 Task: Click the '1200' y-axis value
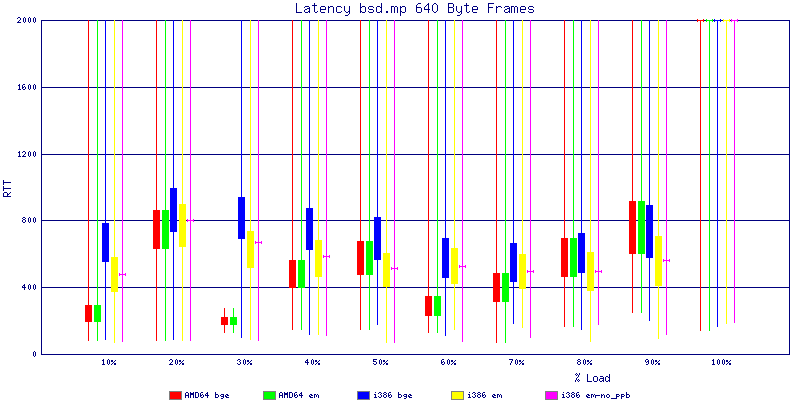click(x=28, y=154)
